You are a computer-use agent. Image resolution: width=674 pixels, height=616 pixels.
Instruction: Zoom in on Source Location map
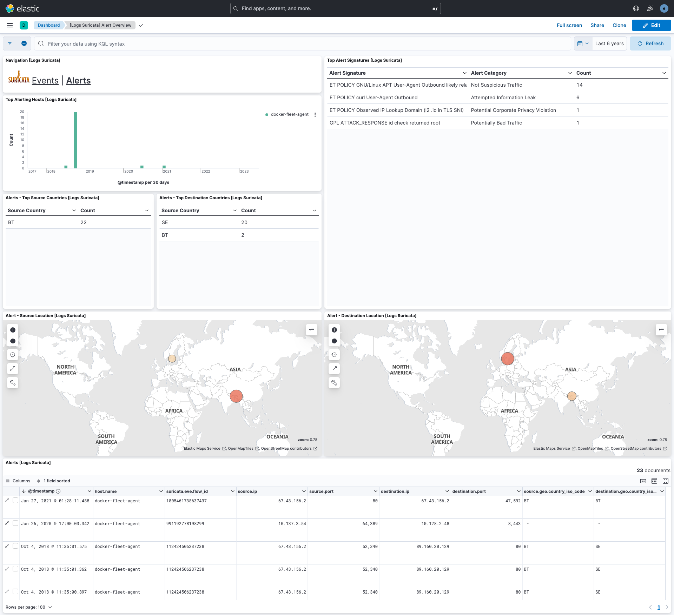13,330
